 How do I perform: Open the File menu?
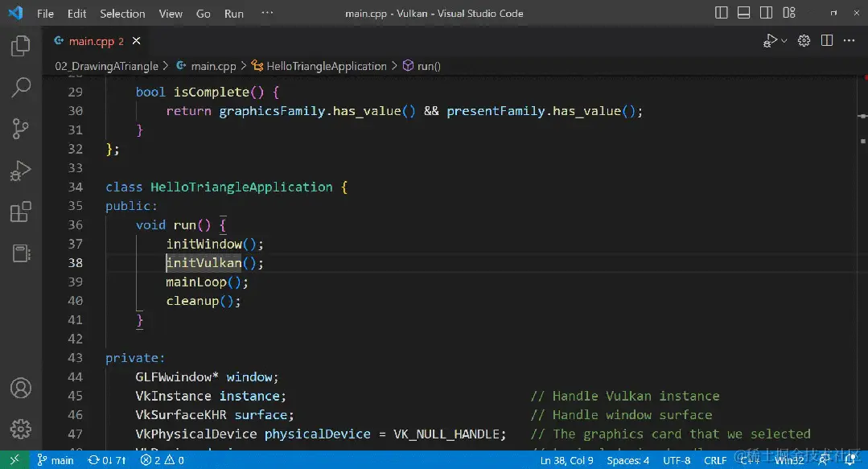pos(45,14)
